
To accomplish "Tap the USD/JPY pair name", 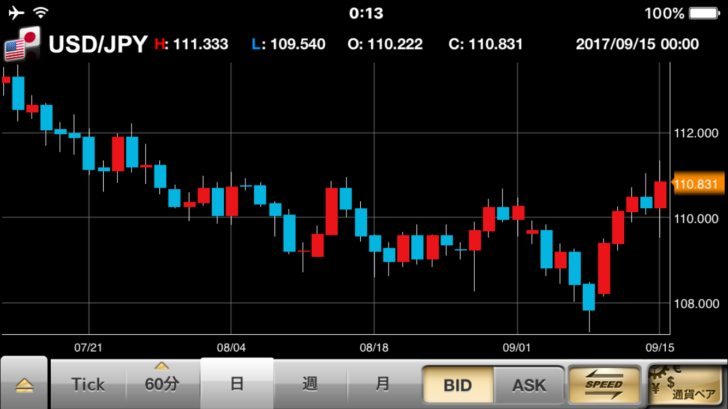I will 98,44.
